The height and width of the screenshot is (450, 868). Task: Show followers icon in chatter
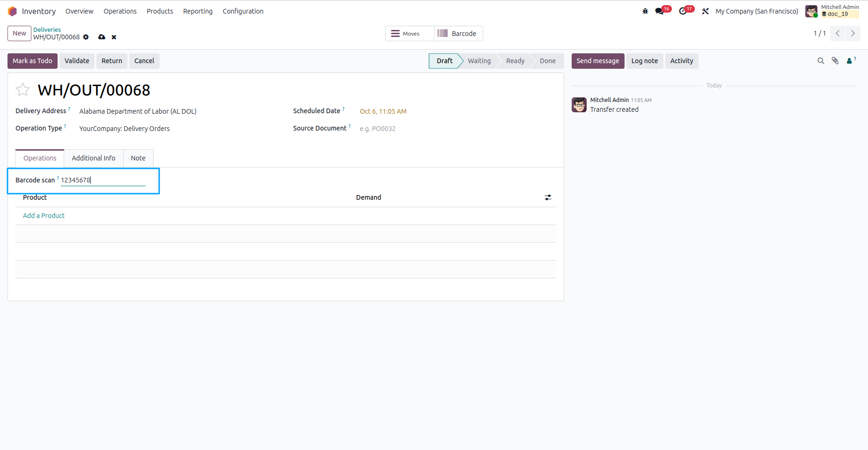[851, 60]
